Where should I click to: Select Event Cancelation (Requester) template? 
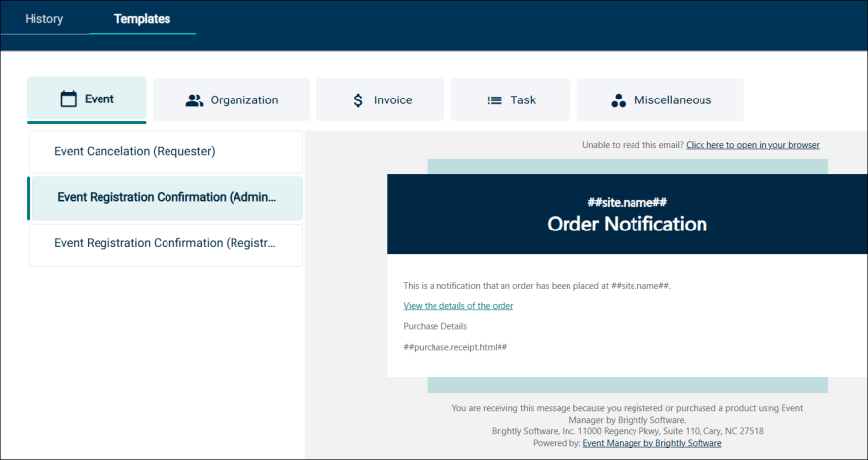[167, 151]
